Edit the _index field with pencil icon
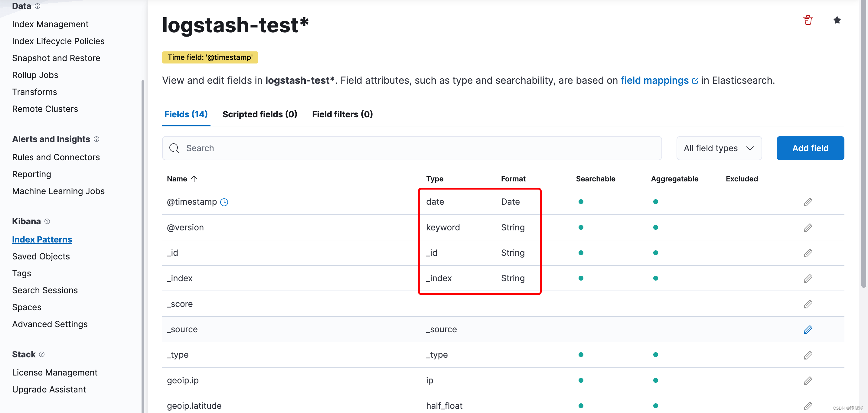This screenshot has height=413, width=868. tap(808, 278)
